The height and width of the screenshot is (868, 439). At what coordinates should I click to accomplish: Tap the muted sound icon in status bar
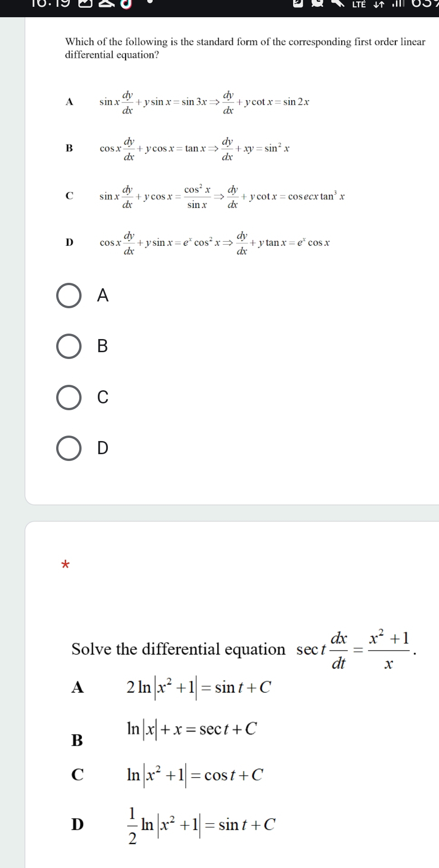(338, 5)
